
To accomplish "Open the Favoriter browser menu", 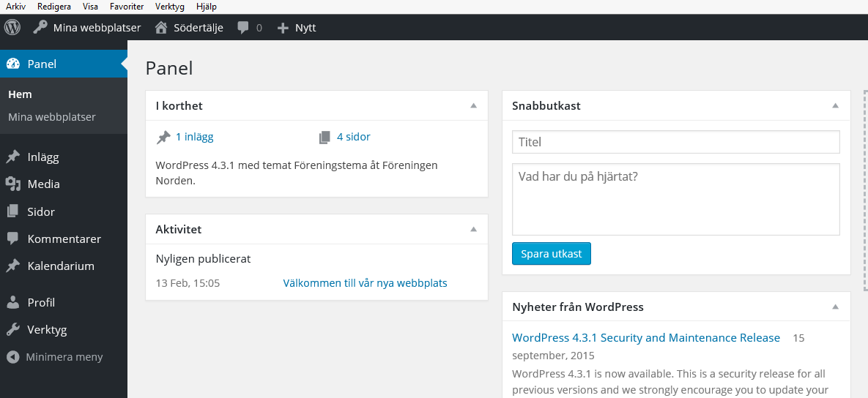I will pos(127,7).
